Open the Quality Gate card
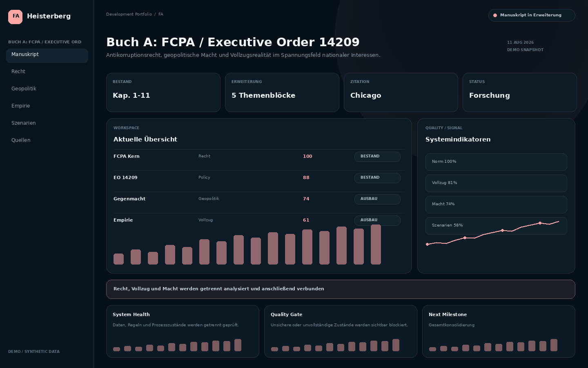The image size is (588, 368). pos(341,331)
